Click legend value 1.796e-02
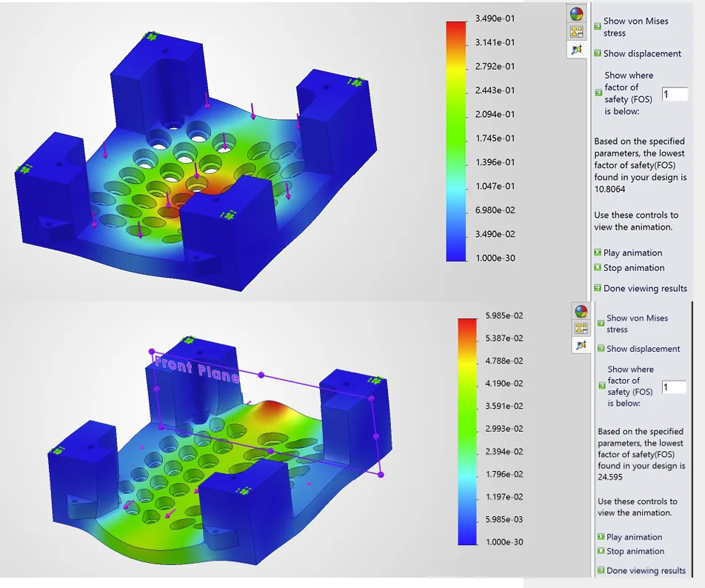 click(x=504, y=474)
